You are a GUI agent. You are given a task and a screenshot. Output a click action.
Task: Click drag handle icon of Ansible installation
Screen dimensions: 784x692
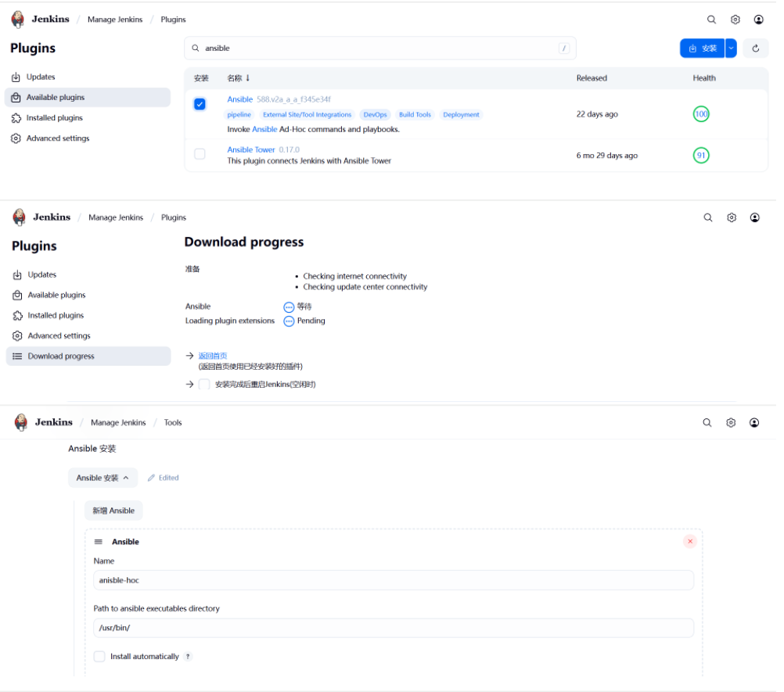coord(99,542)
